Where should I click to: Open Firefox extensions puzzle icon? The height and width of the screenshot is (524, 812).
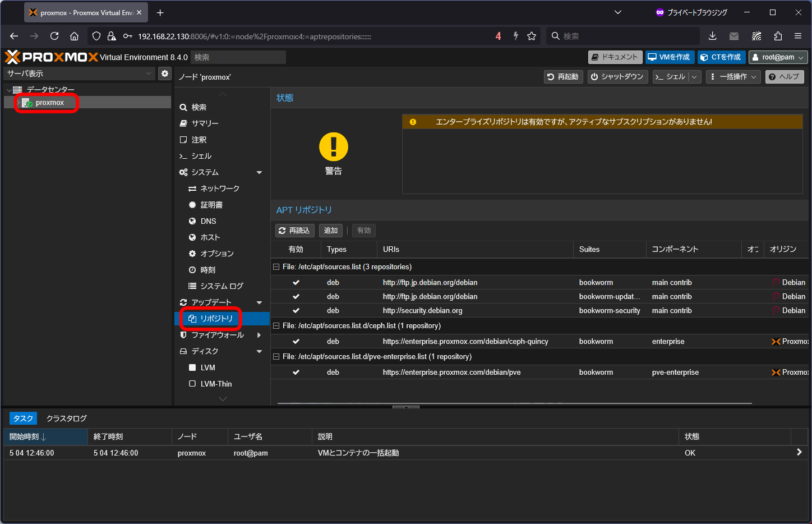click(x=778, y=36)
